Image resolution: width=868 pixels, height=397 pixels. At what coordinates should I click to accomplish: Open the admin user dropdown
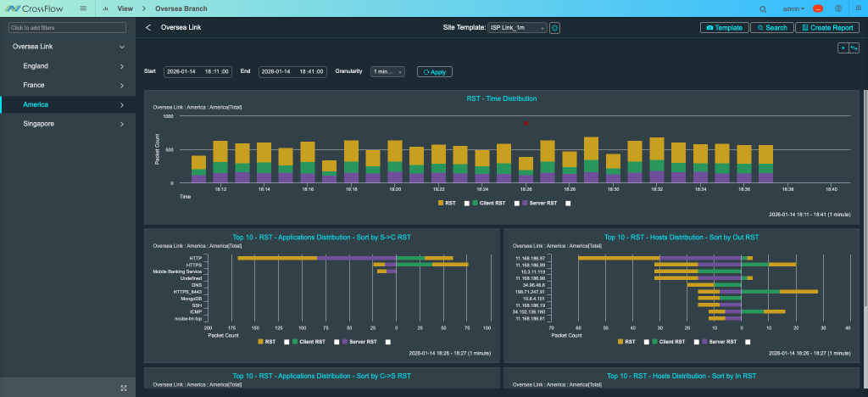pyautogui.click(x=794, y=8)
